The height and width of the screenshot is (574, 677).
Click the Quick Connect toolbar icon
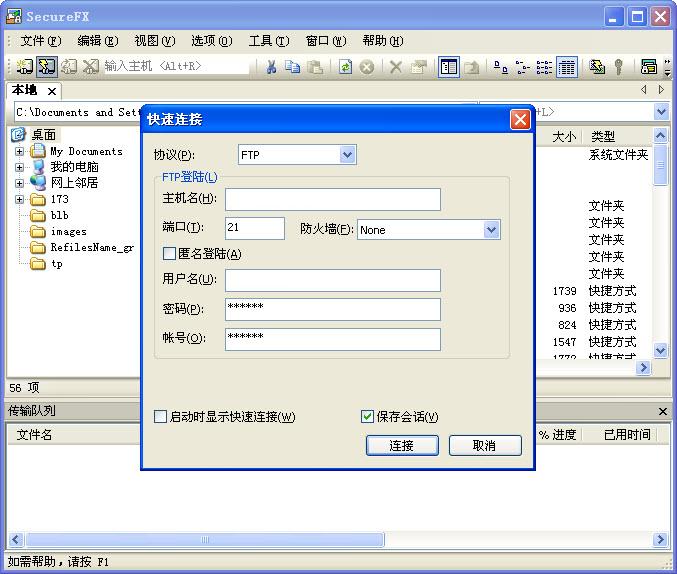[46, 67]
